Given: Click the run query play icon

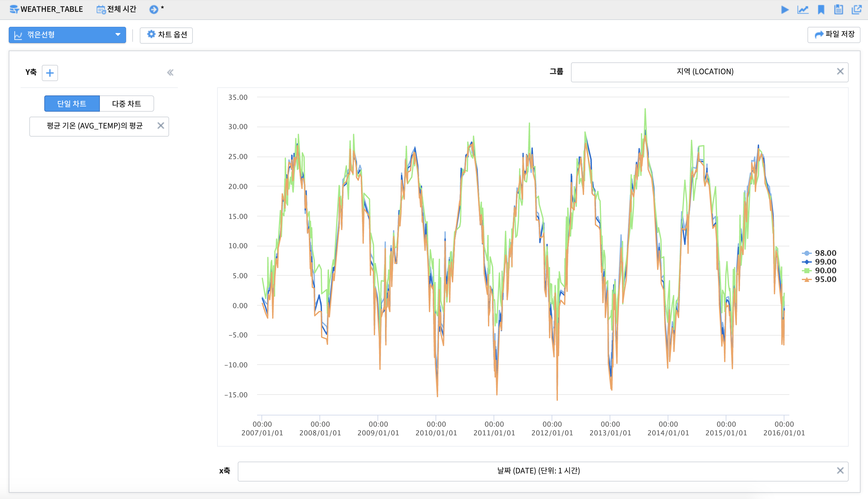Looking at the screenshot, I should point(785,10).
